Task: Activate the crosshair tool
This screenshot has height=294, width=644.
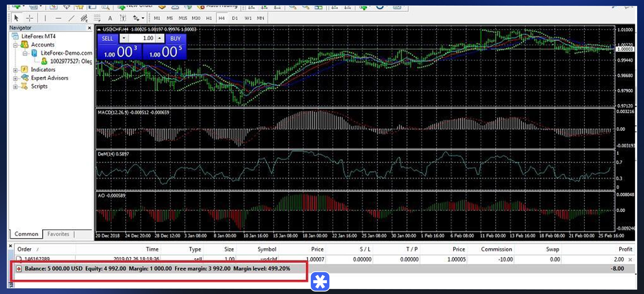Action: pos(30,18)
